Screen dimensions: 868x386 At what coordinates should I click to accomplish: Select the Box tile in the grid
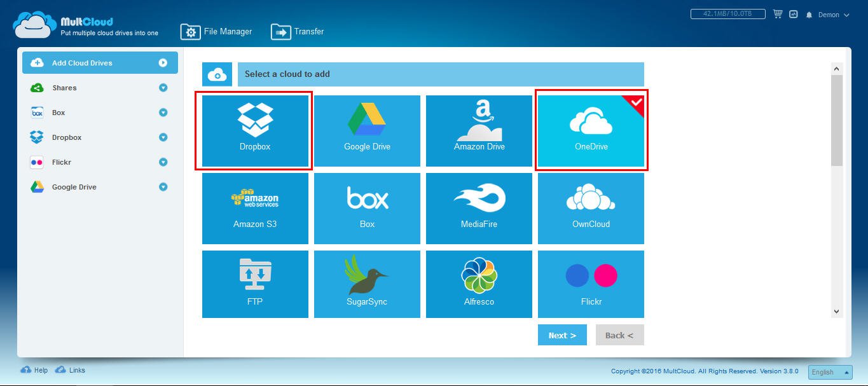click(x=367, y=209)
